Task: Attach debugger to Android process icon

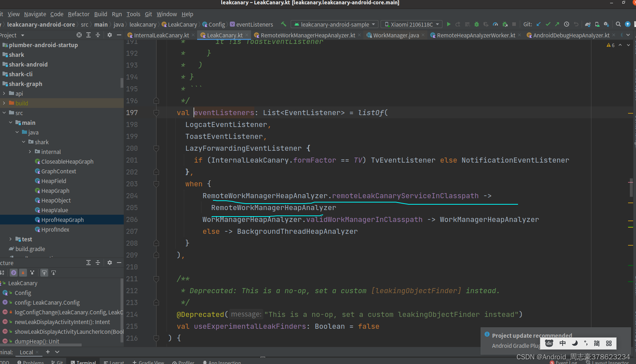Action: [x=505, y=24]
